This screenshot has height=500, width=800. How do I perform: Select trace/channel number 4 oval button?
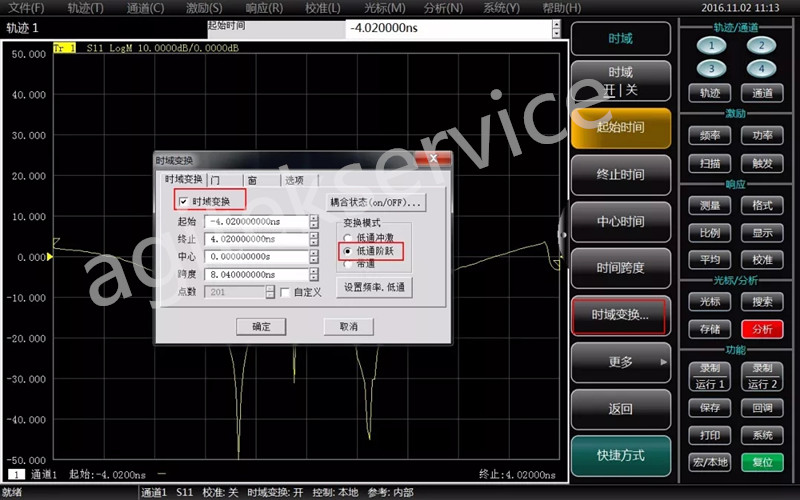point(761,69)
